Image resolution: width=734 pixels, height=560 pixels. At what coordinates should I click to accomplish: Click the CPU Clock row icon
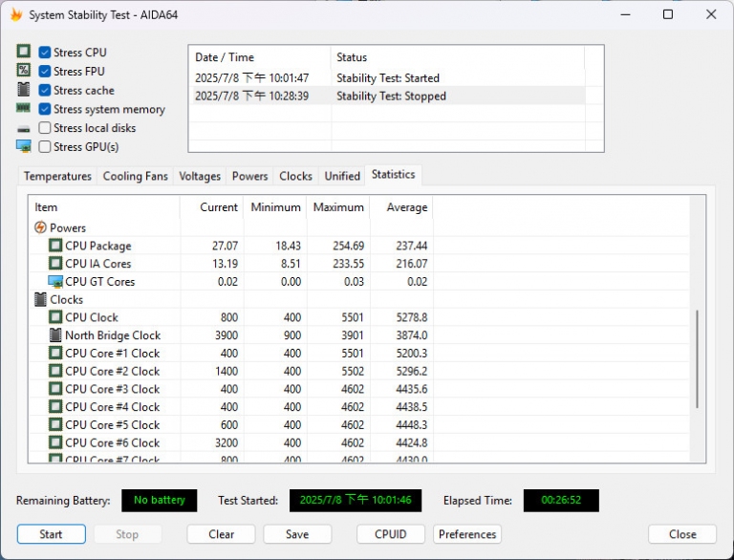click(55, 317)
